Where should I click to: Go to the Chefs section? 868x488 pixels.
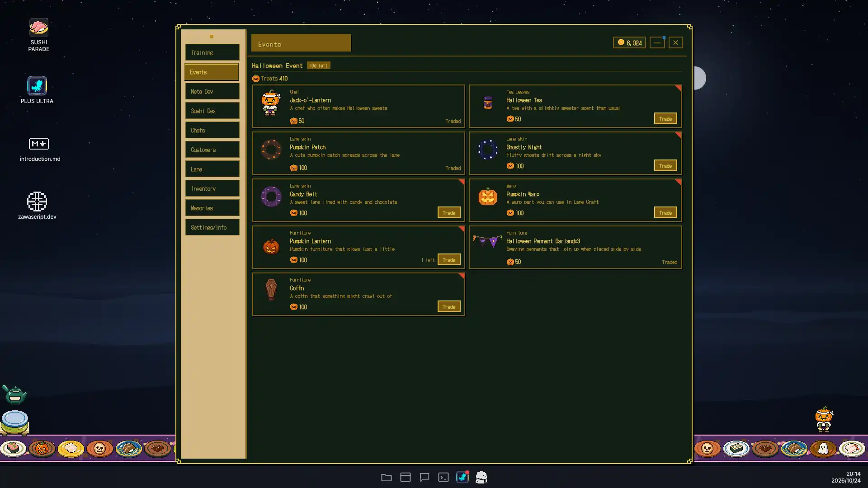point(212,130)
